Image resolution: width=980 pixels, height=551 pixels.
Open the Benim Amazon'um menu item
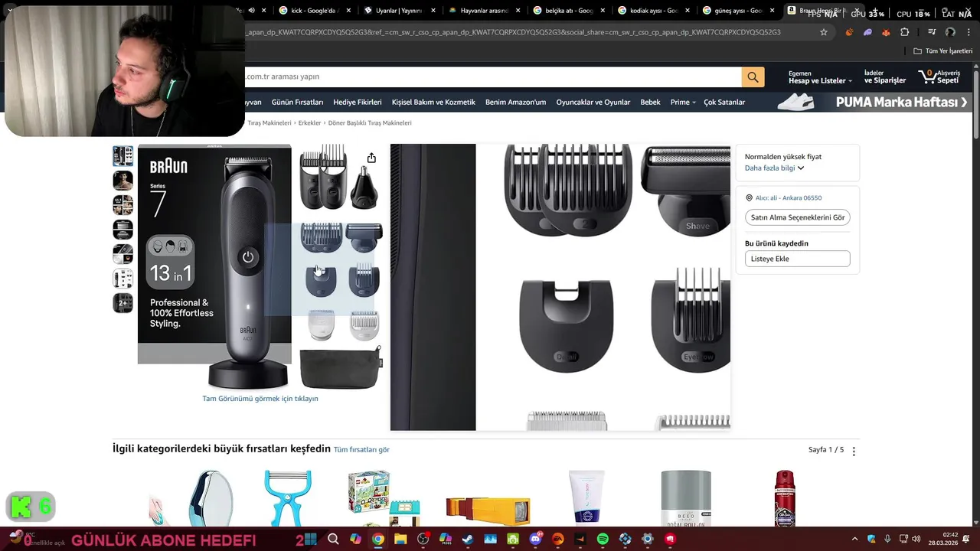pyautogui.click(x=515, y=103)
